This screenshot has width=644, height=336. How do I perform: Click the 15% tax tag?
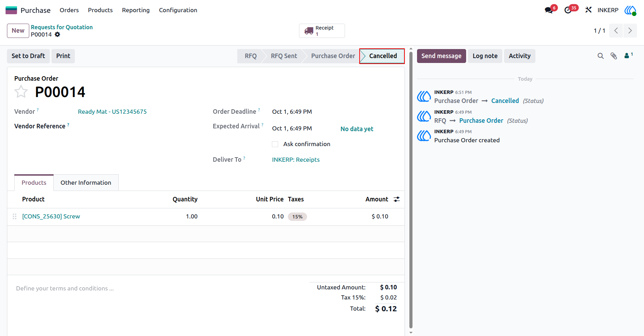[x=297, y=217]
